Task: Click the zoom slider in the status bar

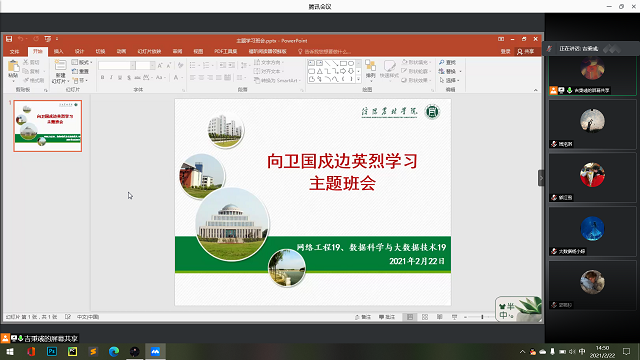Action: (482, 317)
